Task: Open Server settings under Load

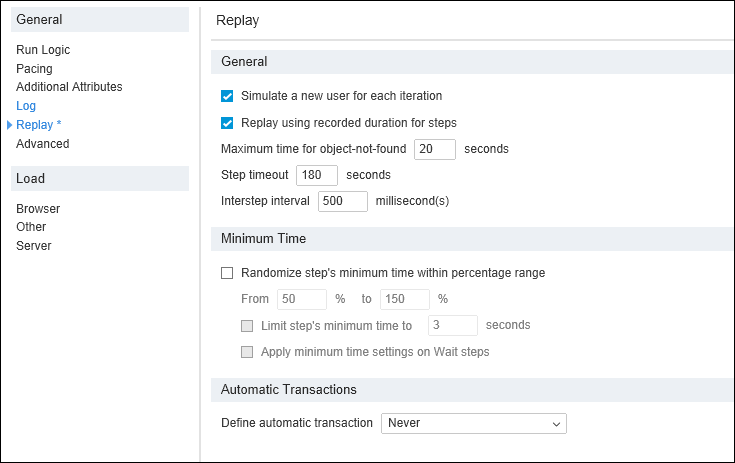Action: pos(34,246)
